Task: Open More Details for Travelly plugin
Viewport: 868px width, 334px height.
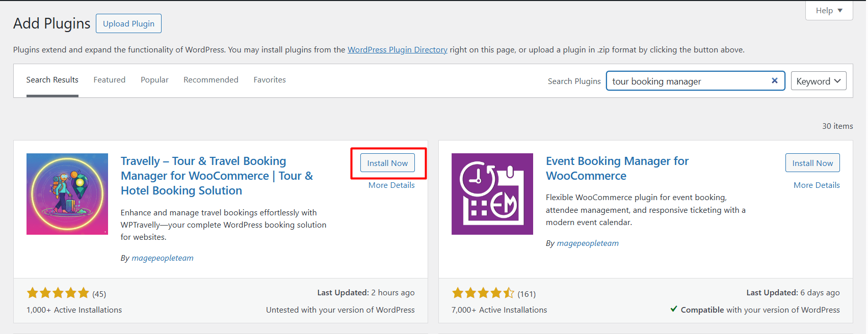Action: [391, 185]
